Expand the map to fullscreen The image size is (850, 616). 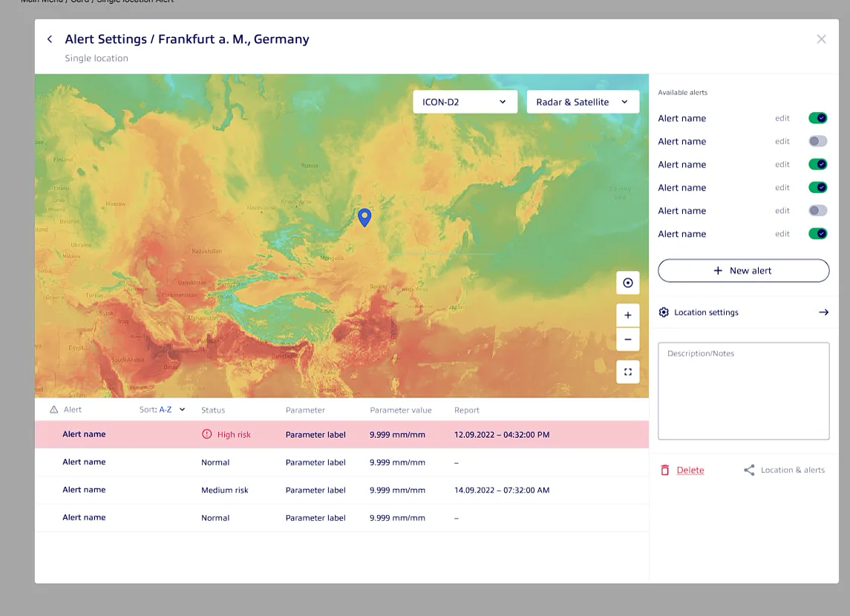[628, 372]
